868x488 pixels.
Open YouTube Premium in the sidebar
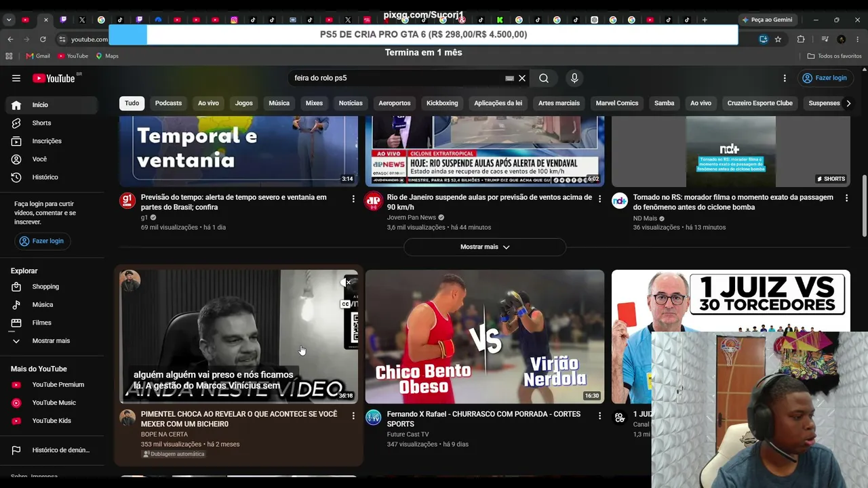coord(52,385)
